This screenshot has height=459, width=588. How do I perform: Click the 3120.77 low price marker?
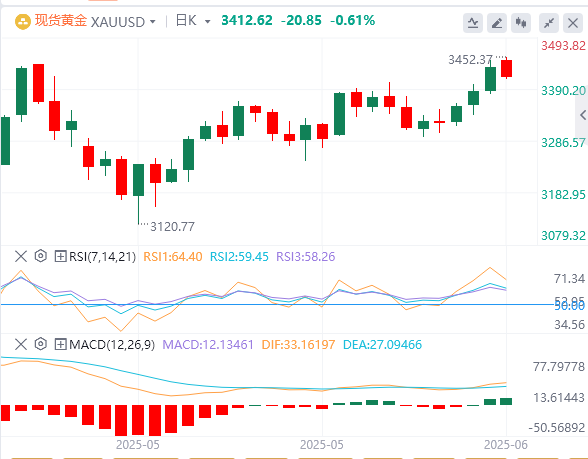172,226
